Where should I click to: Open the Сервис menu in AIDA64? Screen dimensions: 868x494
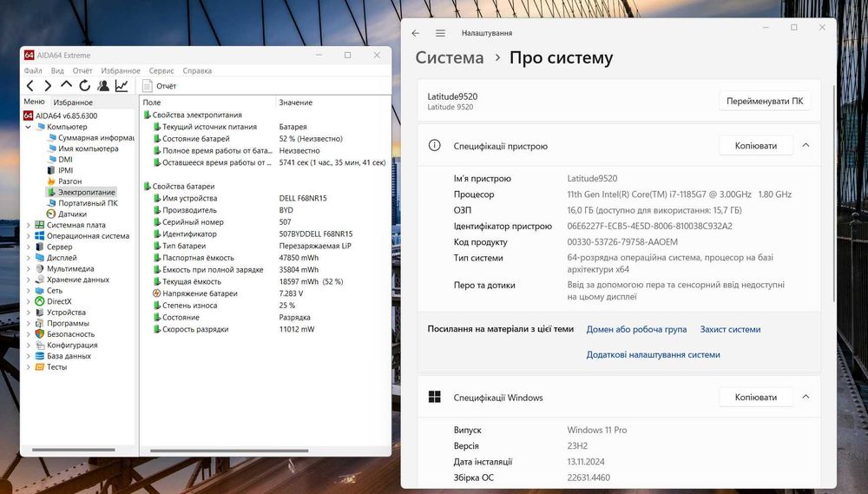click(161, 71)
